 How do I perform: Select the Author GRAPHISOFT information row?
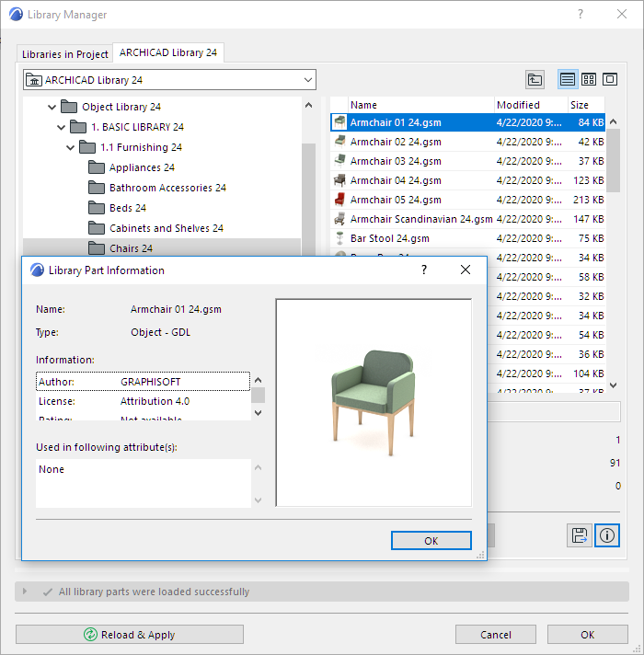pyautogui.click(x=143, y=382)
